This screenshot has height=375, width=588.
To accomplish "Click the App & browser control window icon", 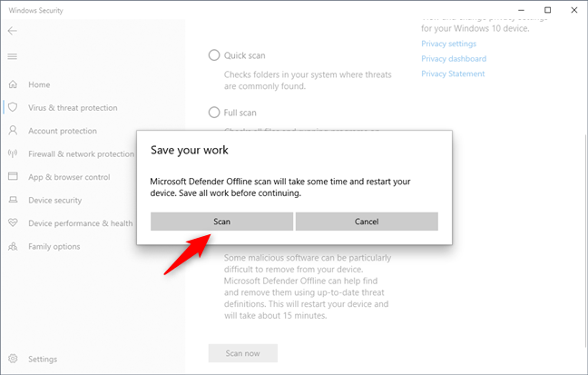I will click(13, 176).
